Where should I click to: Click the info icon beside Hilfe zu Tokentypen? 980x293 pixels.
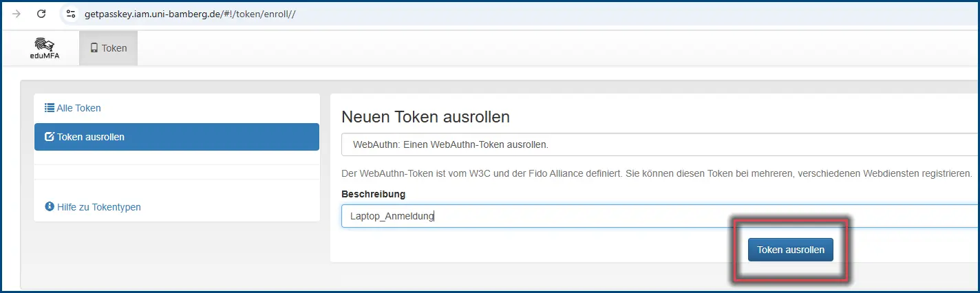(x=50, y=206)
